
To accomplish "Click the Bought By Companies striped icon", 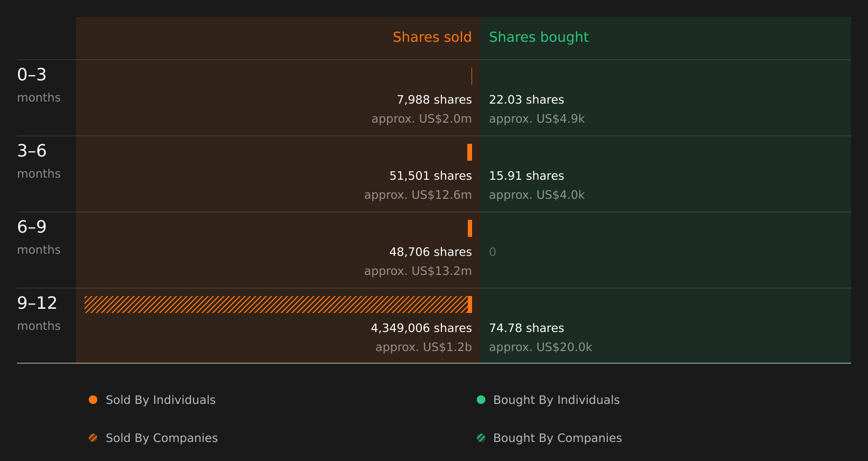I will (481, 438).
